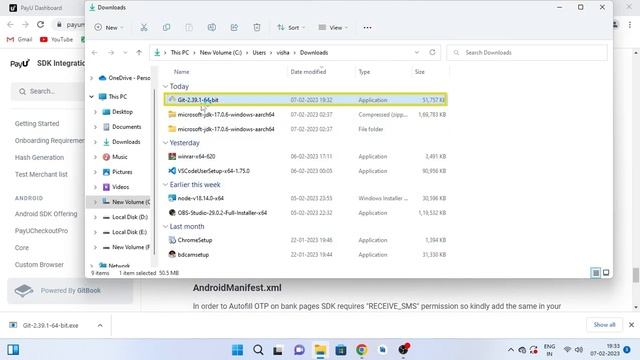Click Show all downloads button
This screenshot has width=640, height=360.
click(604, 325)
